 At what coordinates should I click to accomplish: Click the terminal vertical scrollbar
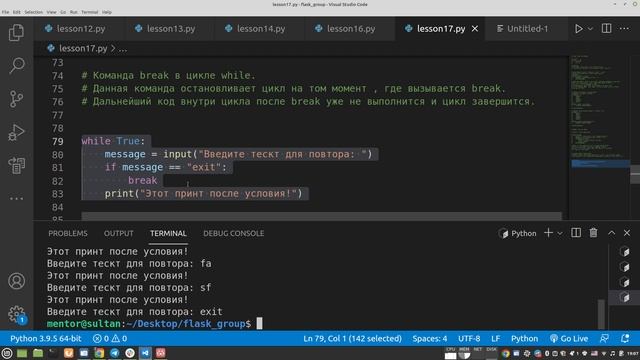pyautogui.click(x=601, y=313)
